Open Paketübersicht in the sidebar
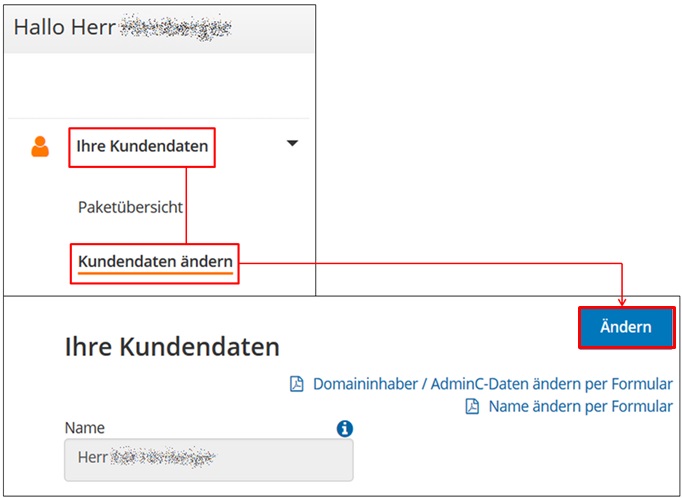682x498 pixels. (130, 207)
